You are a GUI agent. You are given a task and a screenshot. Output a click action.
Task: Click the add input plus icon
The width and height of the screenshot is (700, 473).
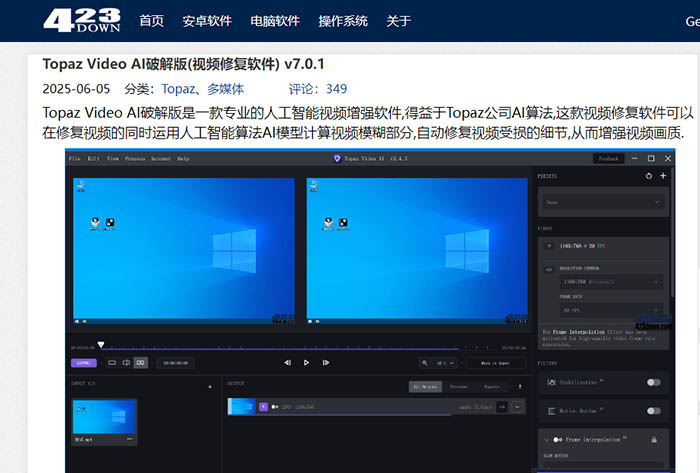210,387
